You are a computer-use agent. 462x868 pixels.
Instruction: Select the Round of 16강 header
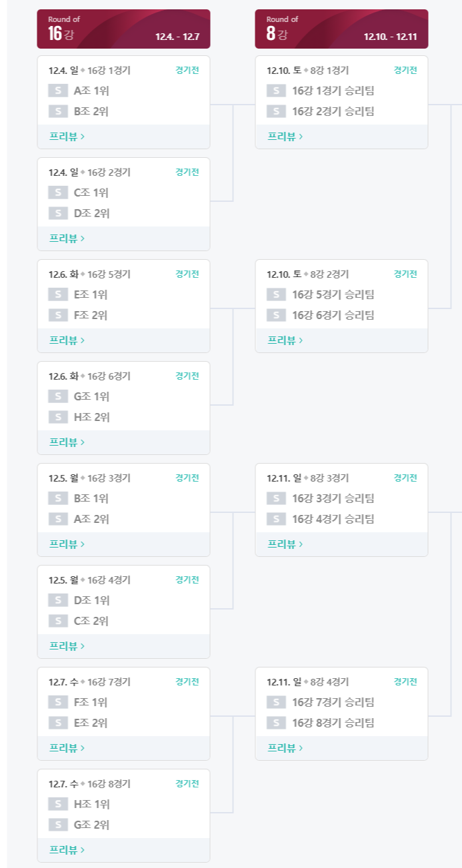(123, 29)
